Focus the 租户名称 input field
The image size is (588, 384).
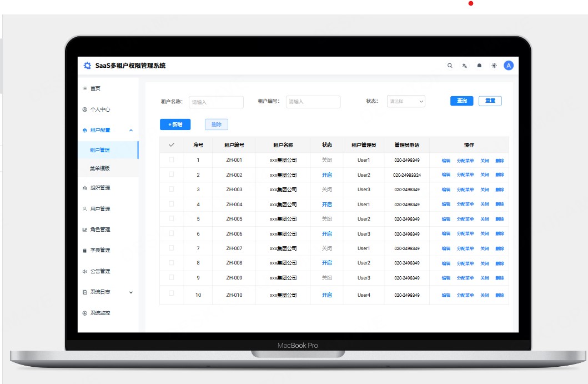coord(216,102)
